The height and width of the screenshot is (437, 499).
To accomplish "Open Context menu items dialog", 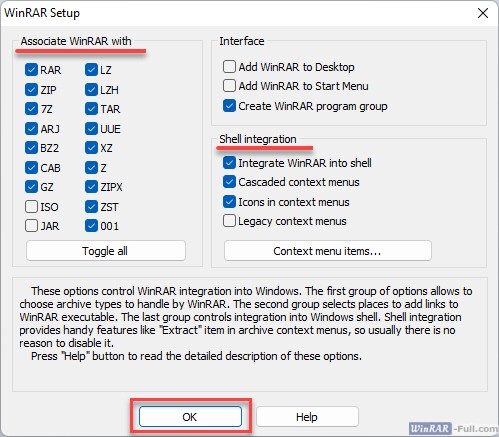I will coord(328,251).
